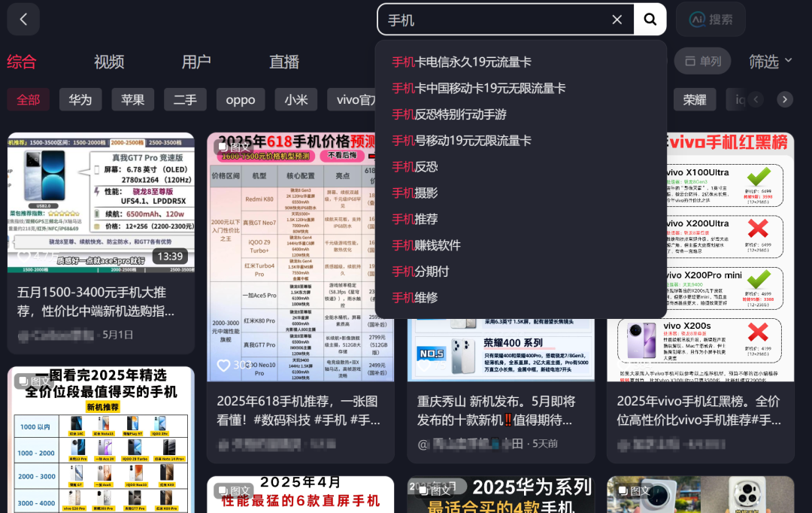Choose suggestion 手机推荐
812x513 pixels.
(x=520, y=219)
